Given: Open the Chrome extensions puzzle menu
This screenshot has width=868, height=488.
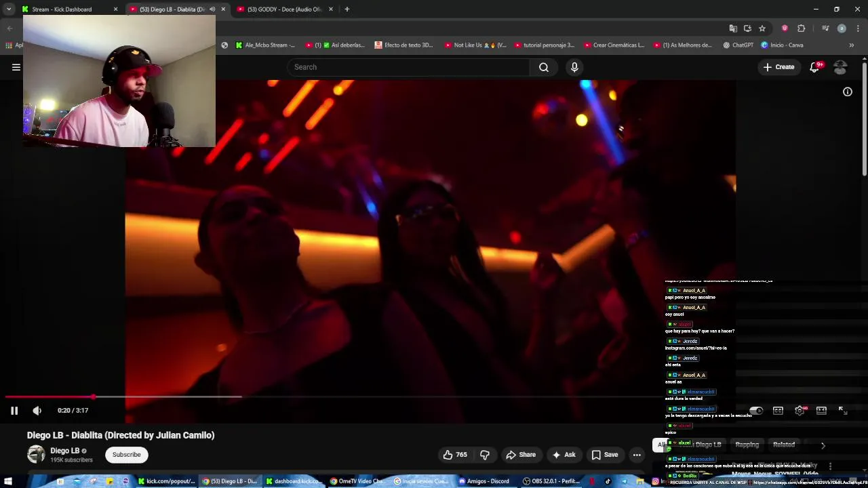Looking at the screenshot, I should (802, 28).
